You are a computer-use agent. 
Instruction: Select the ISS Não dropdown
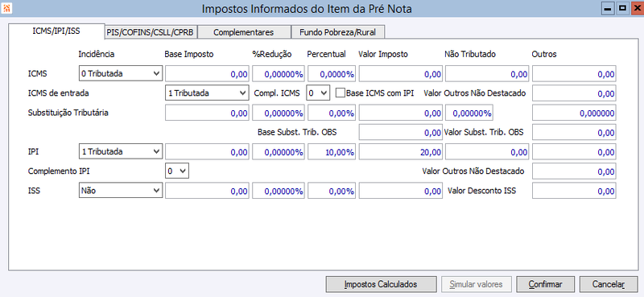tap(121, 191)
